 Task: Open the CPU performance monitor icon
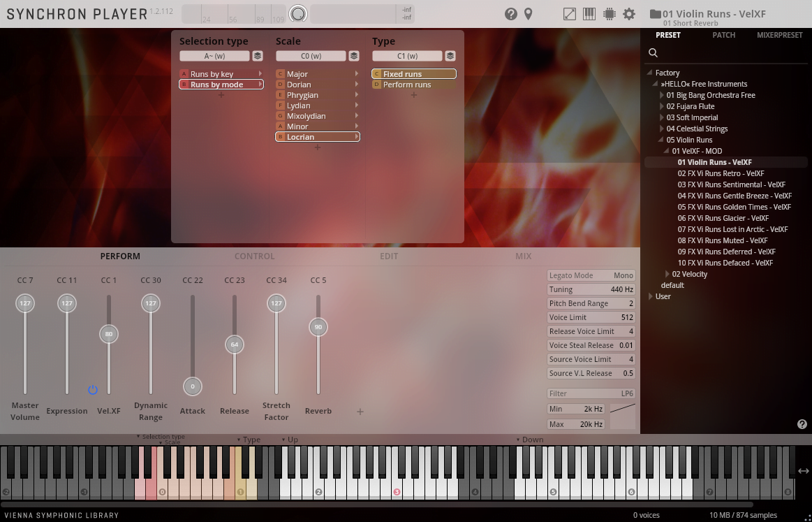pyautogui.click(x=609, y=14)
